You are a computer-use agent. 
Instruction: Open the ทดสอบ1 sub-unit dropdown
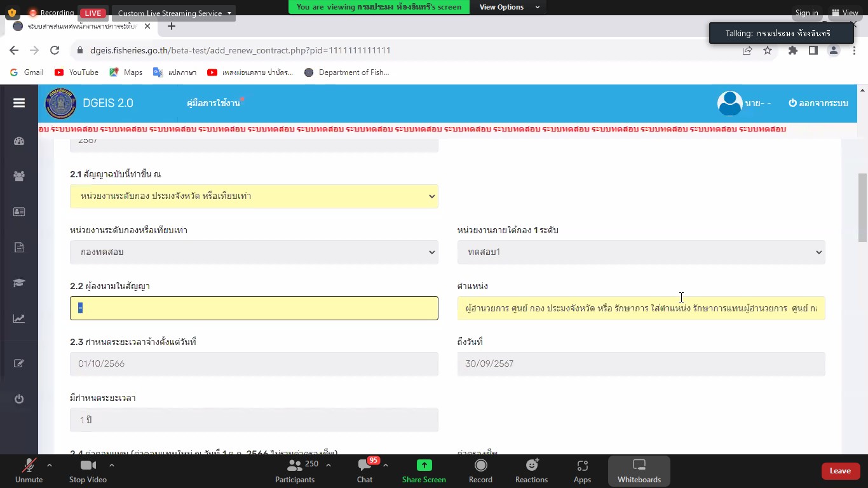pyautogui.click(x=641, y=252)
